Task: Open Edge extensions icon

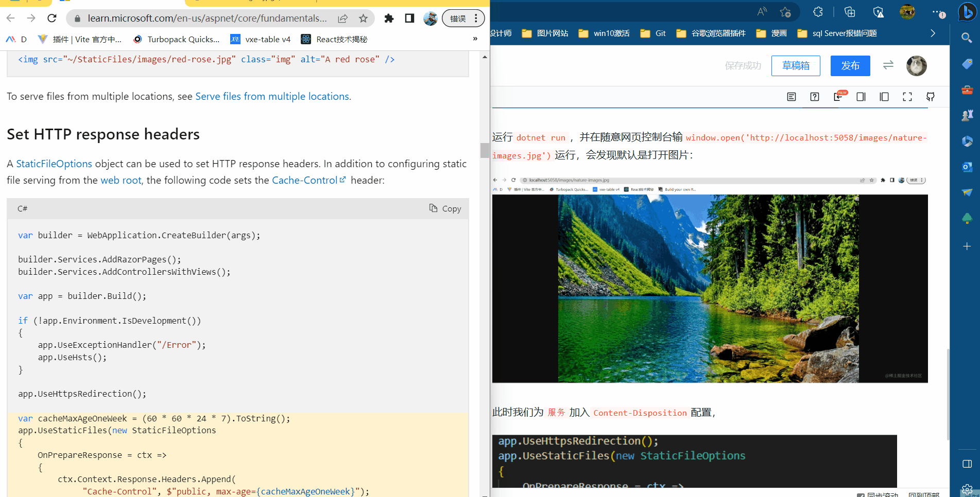Action: pyautogui.click(x=818, y=12)
